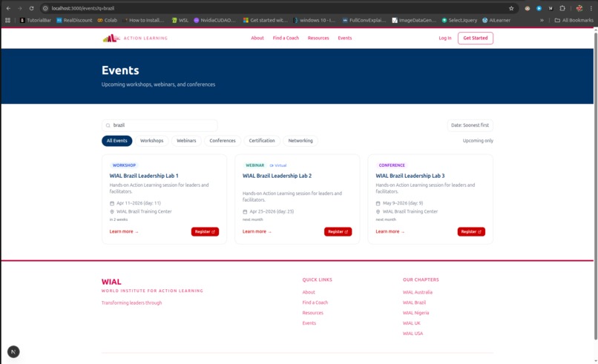Register for WIAL Brazil Leadership Lab 2
Image resolution: width=598 pixels, height=364 pixels.
(x=338, y=232)
